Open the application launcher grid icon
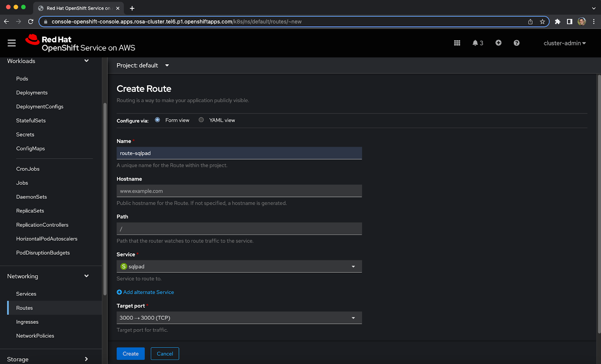The height and width of the screenshot is (364, 601). [457, 43]
